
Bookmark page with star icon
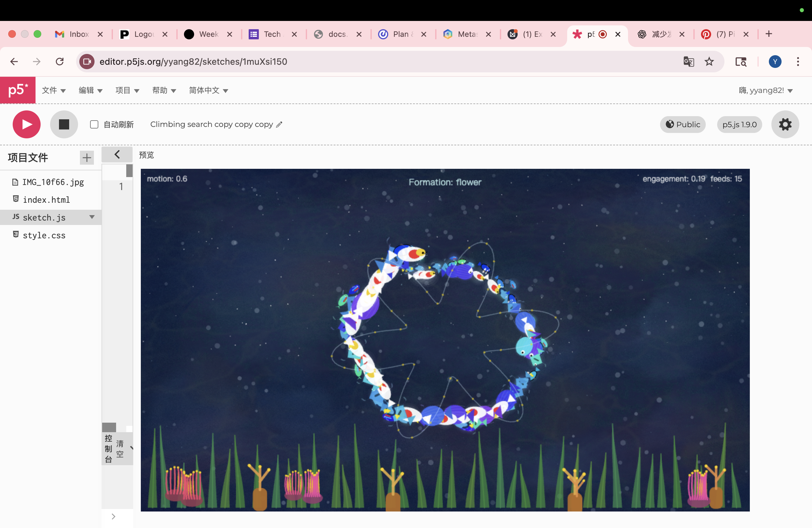click(x=709, y=62)
